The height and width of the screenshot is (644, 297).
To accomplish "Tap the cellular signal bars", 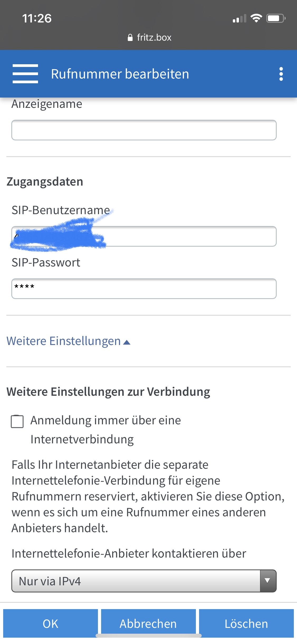I will pos(239,19).
